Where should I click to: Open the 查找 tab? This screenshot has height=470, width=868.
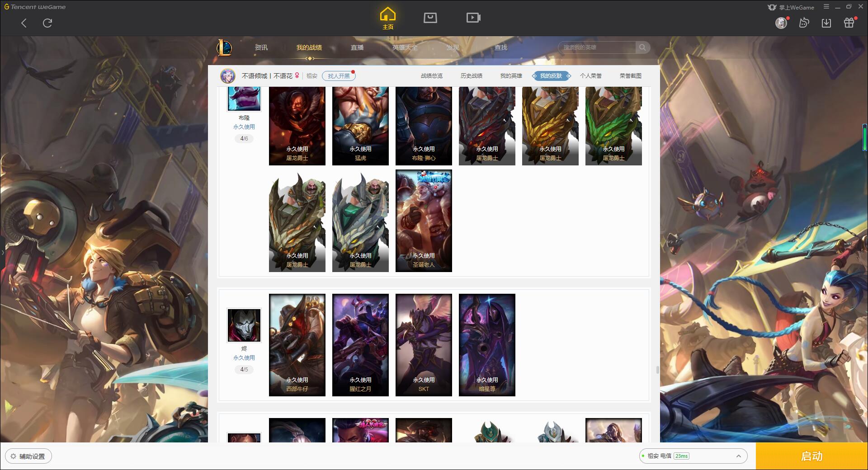click(501, 47)
